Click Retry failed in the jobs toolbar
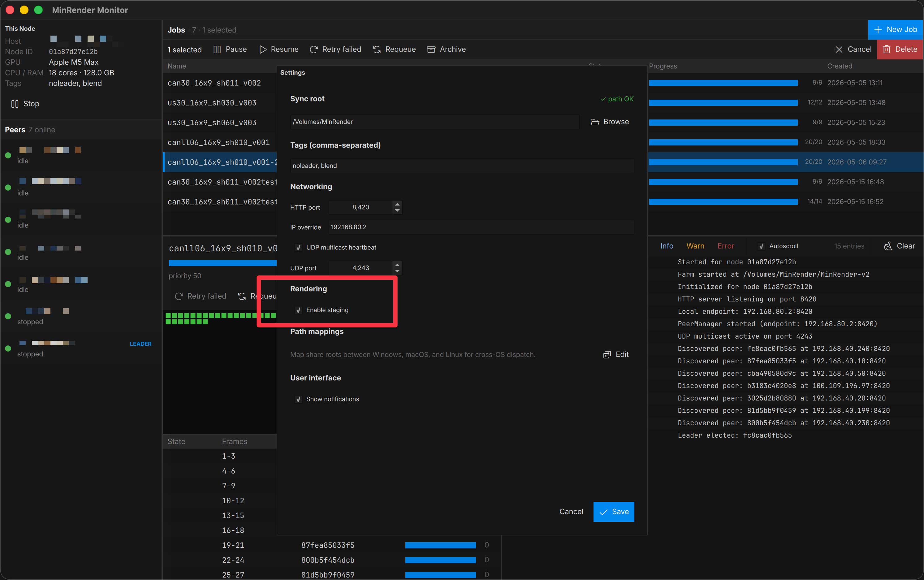Image resolution: width=924 pixels, height=580 pixels. 336,49
